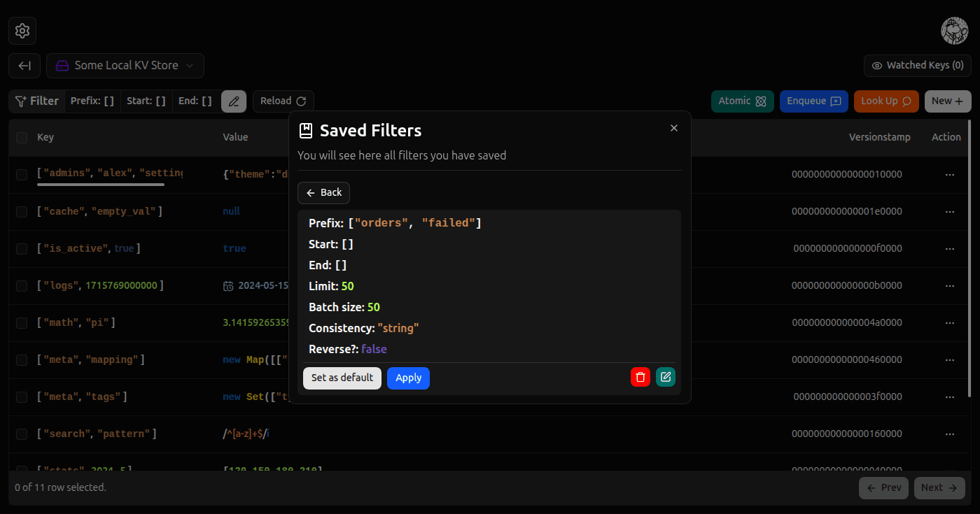
Task: Click the ["search","pattern"] key cell
Action: point(97,434)
